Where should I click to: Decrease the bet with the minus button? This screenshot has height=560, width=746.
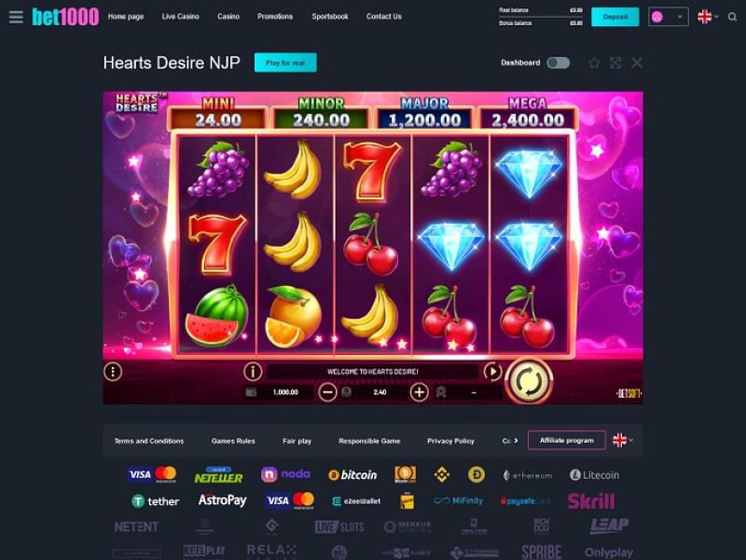coord(327,392)
